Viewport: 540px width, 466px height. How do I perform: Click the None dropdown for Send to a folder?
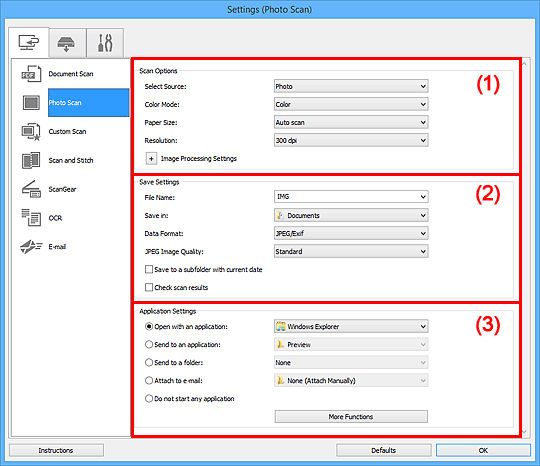pyautogui.click(x=351, y=362)
